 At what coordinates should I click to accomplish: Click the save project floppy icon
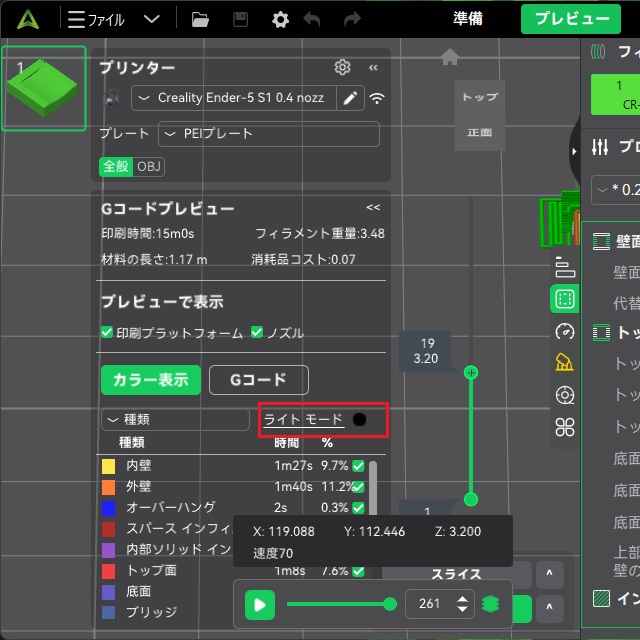[240, 19]
